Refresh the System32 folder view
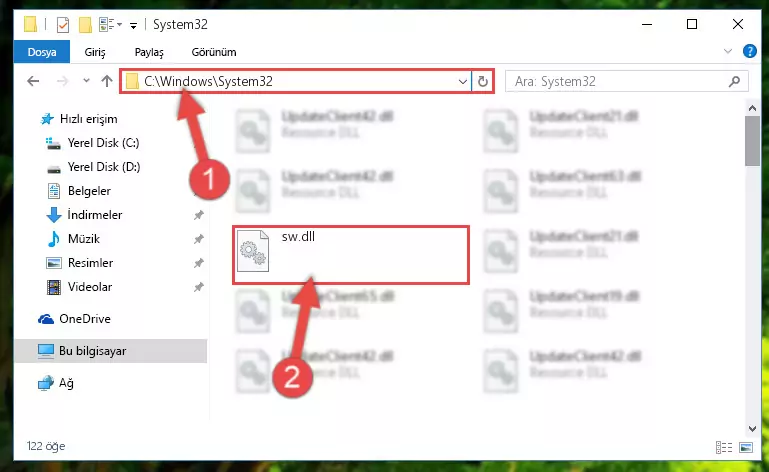 [x=483, y=81]
